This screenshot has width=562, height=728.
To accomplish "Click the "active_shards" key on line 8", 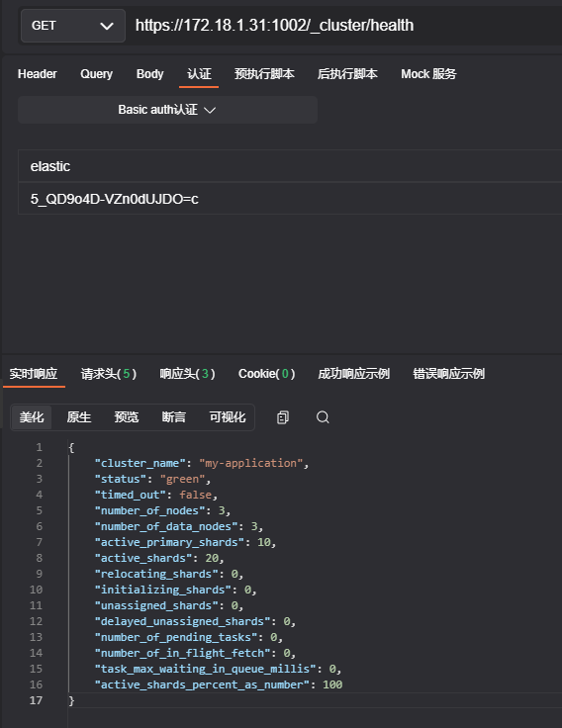I will click(143, 558).
